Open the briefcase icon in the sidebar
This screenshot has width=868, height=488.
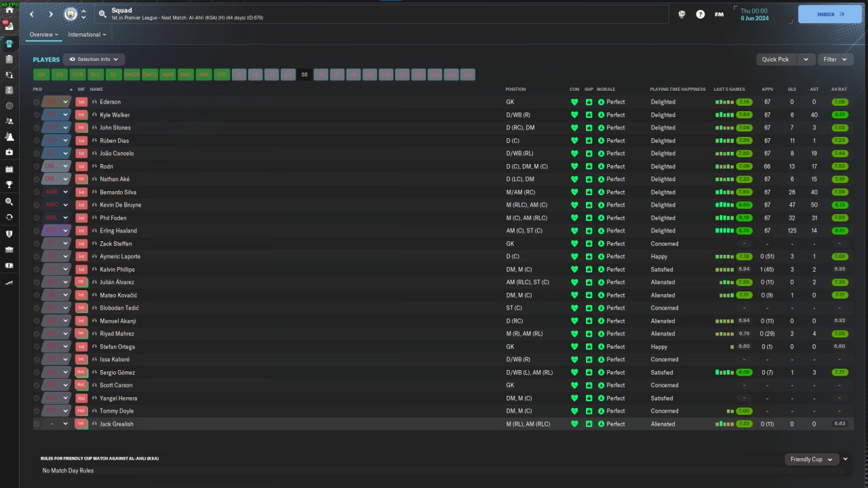tap(9, 249)
